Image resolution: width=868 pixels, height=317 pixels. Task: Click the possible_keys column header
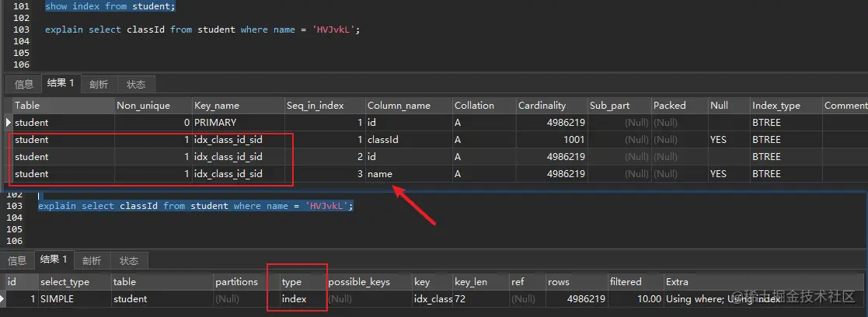tap(368, 281)
